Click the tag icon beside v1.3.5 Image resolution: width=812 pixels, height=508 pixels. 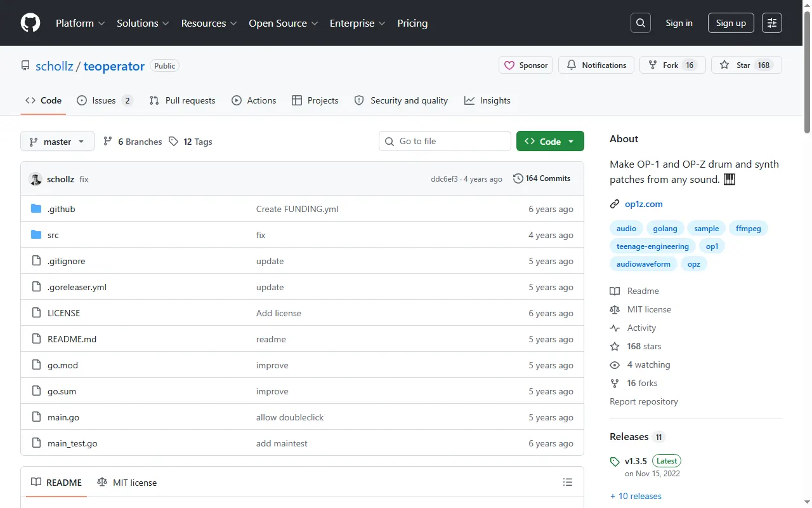point(615,462)
